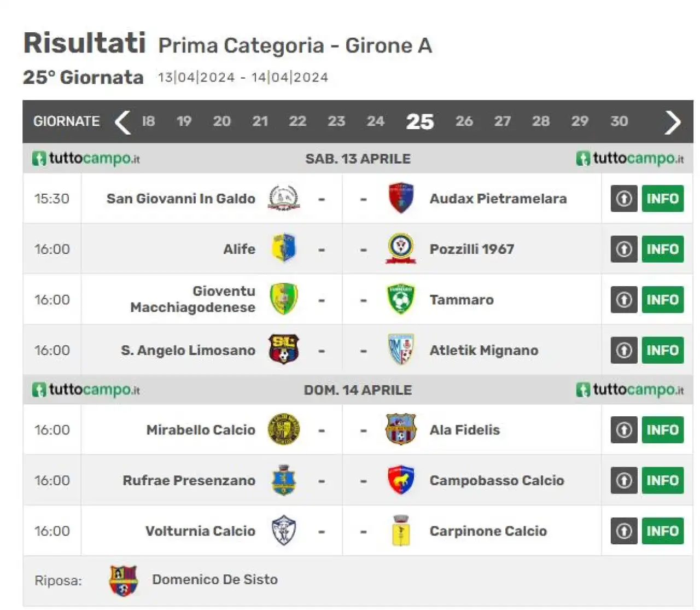The image size is (700, 610).
Task: Click upload icon for Rufrae Presenzano match
Action: click(624, 481)
